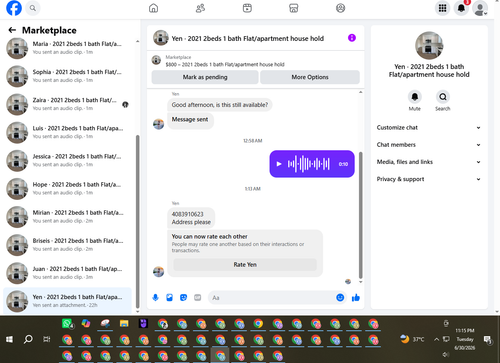Viewport: 500px width, 363px height.
Task: Open Zaira conversation in list
Action: point(67,104)
